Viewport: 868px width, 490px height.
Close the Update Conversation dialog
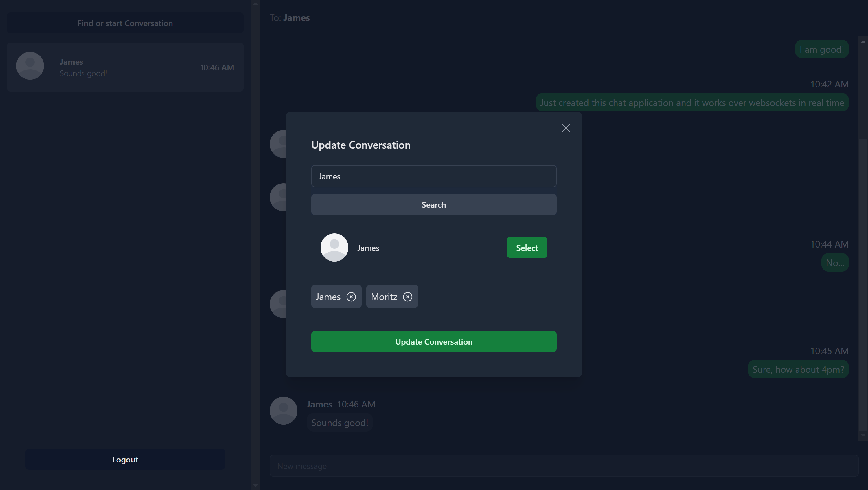(x=566, y=128)
